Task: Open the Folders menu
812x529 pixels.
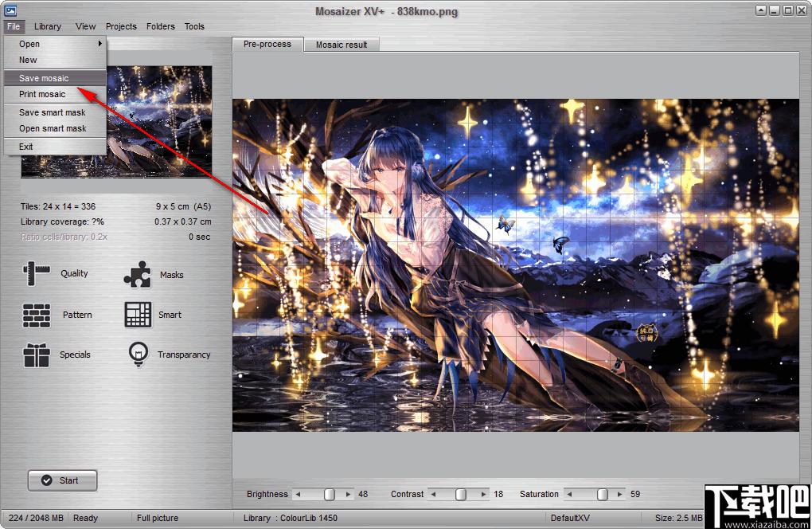Action: coord(161,26)
